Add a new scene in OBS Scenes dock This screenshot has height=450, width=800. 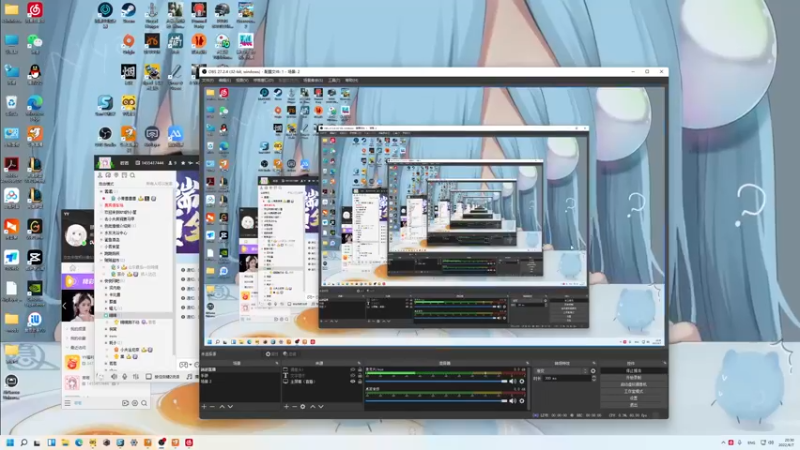204,407
